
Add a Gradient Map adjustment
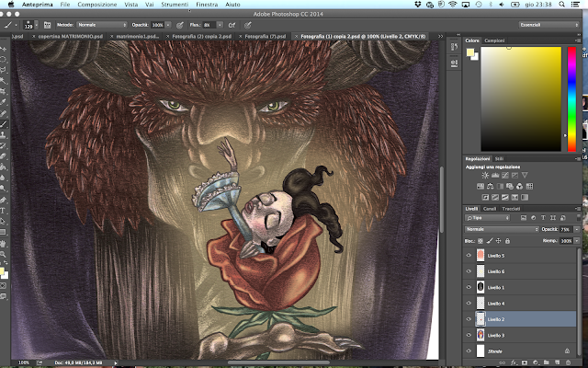click(x=525, y=197)
